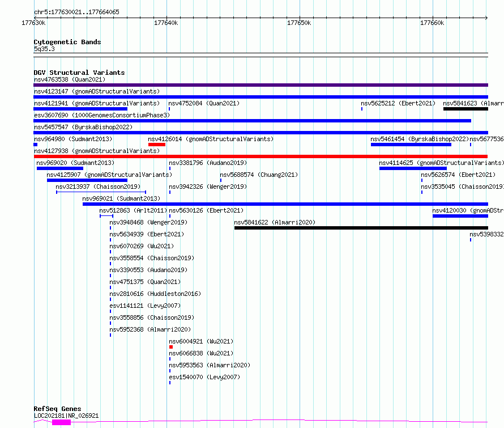Click the chr5:177630021..177664065 region label
504x428 pixels.
(76, 12)
